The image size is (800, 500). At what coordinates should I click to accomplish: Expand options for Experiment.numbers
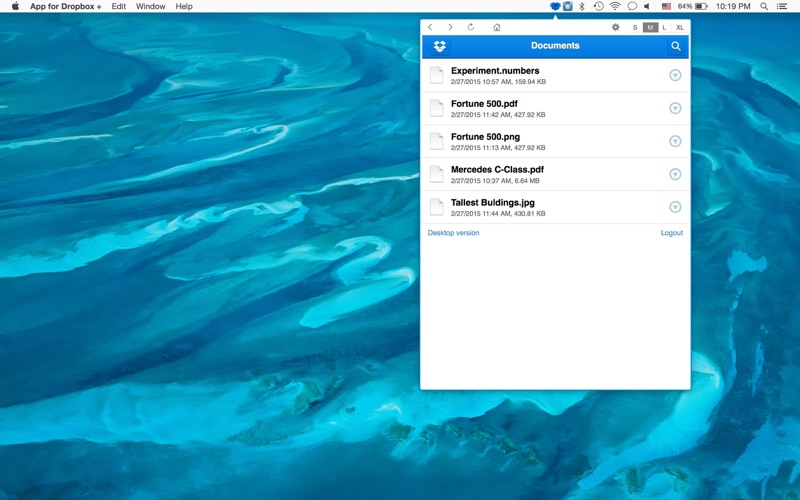tap(675, 76)
